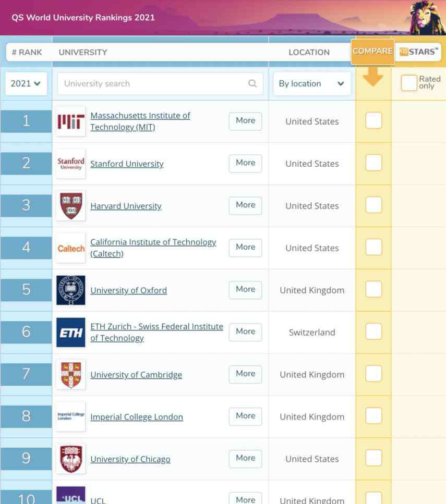
Task: Open University of Cambridge link
Action: click(136, 375)
